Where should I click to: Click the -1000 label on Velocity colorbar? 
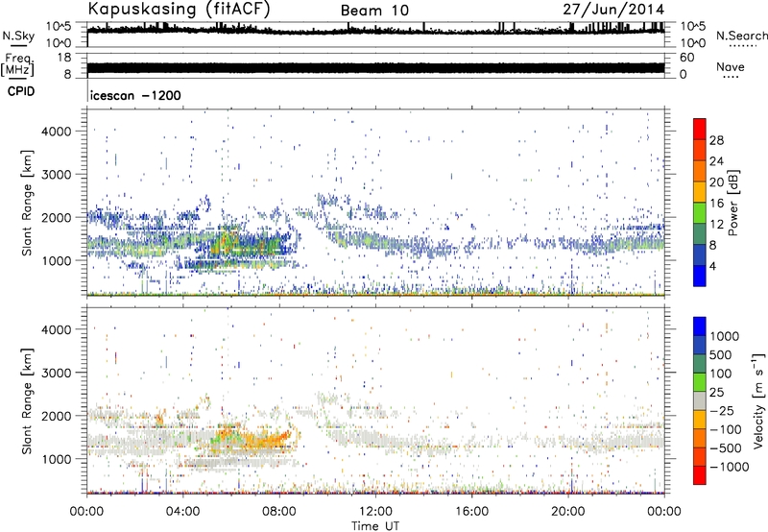tap(730, 467)
